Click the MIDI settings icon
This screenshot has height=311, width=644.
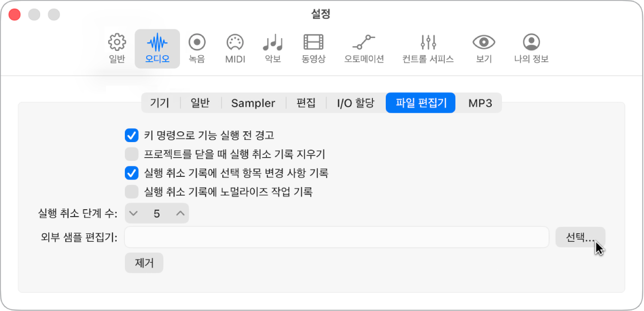234,48
